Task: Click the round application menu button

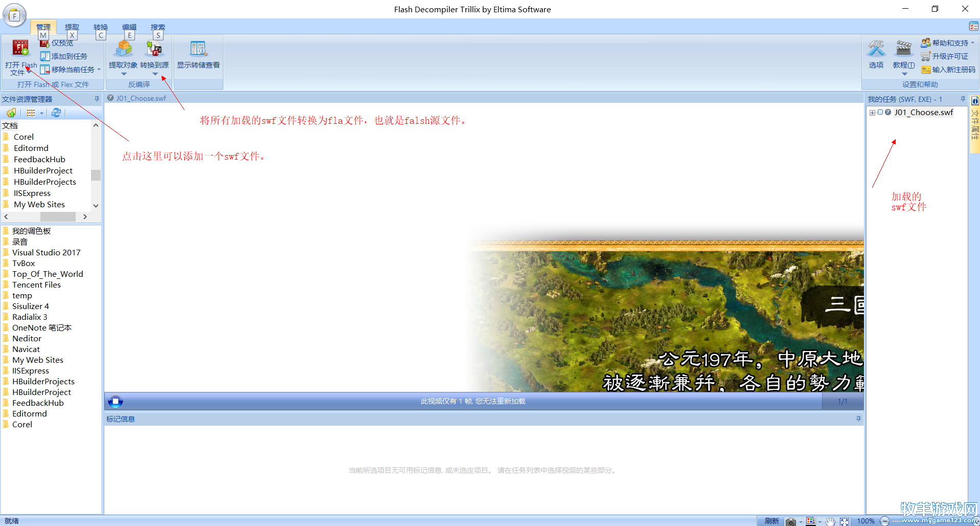Action: (x=14, y=15)
